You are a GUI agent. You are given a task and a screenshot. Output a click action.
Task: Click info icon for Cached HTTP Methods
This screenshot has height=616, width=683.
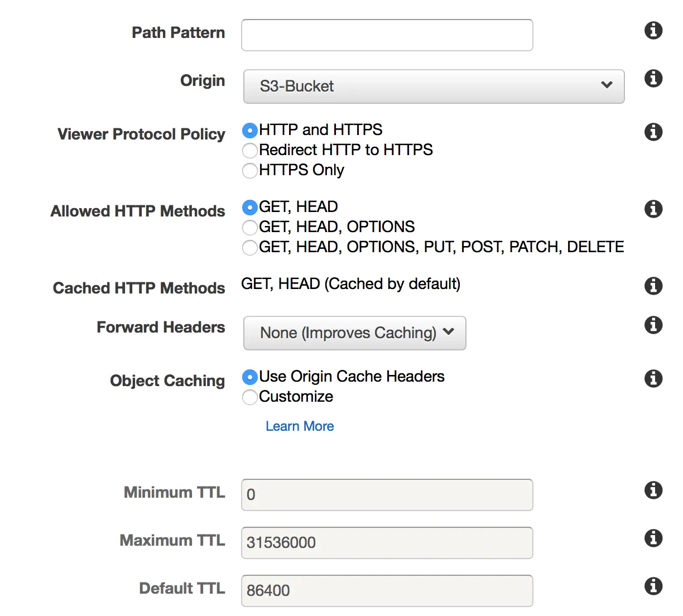pos(653,286)
